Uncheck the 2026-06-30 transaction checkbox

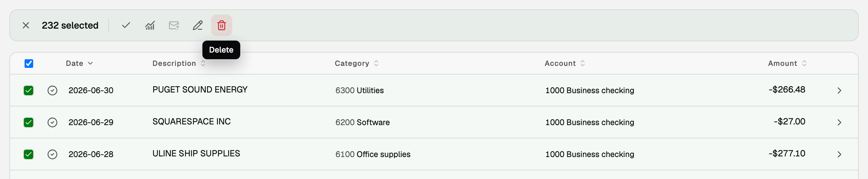click(x=29, y=90)
